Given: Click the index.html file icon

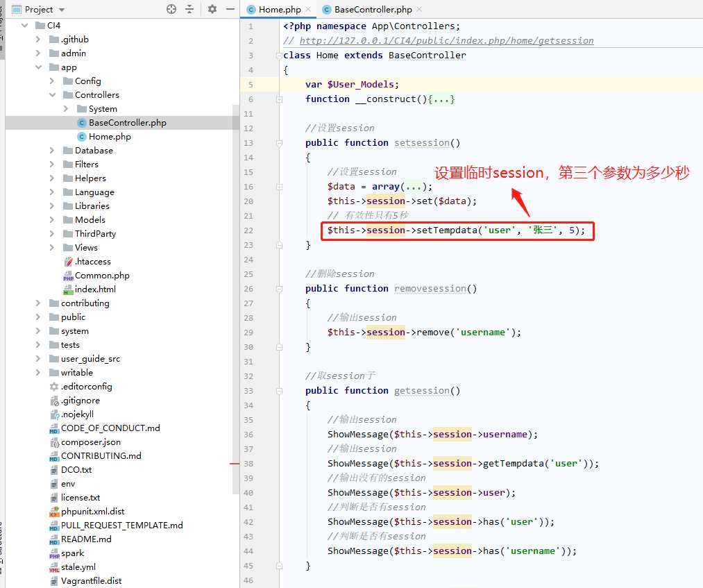Looking at the screenshot, I should tap(68, 289).
